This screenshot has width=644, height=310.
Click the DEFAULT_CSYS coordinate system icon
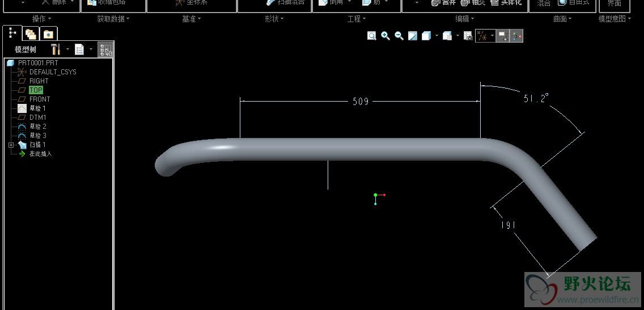pos(22,72)
